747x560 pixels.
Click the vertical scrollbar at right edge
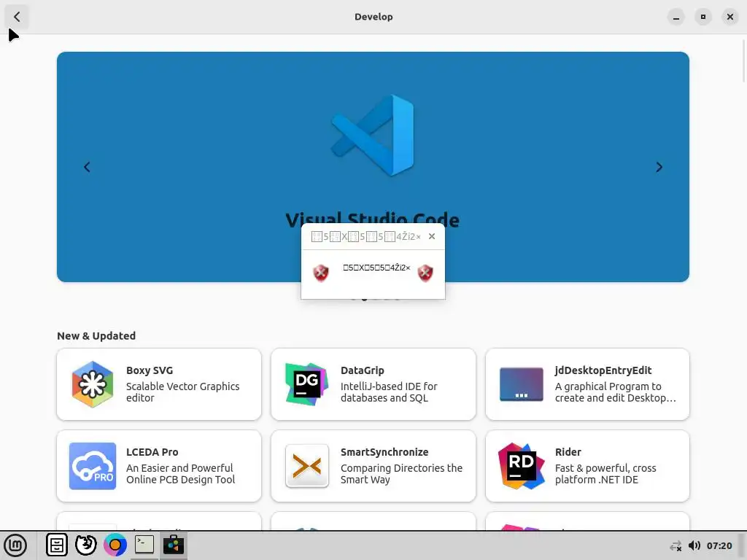point(743,60)
